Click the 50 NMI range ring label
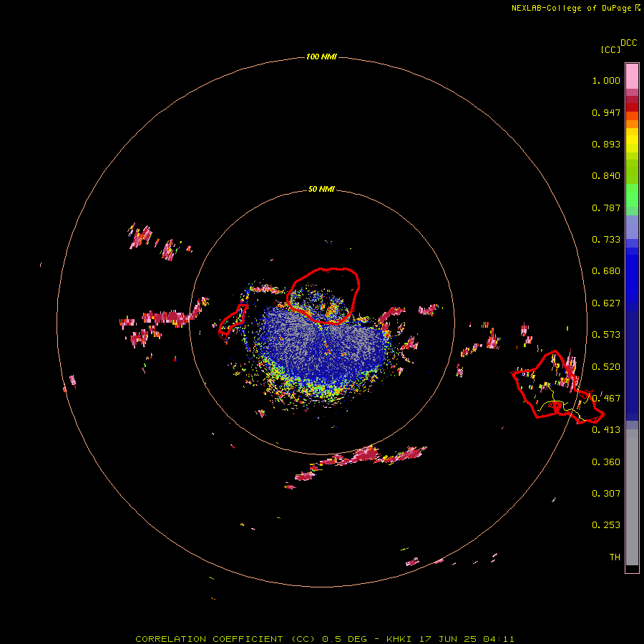The width and height of the screenshot is (644, 644). (321, 189)
